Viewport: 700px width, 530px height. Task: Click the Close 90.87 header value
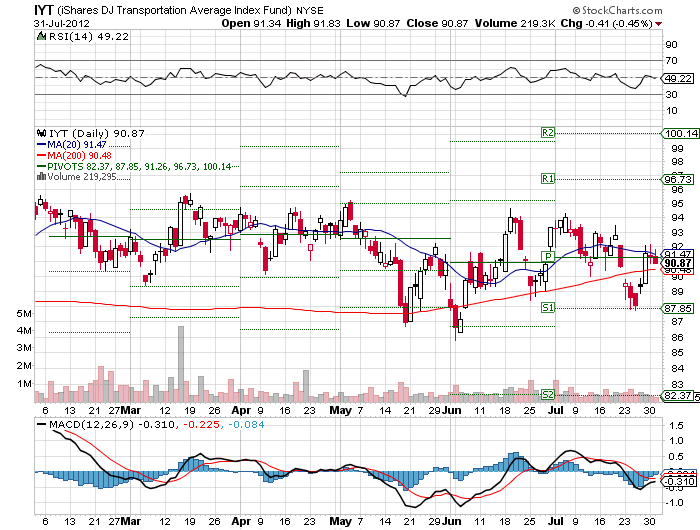(x=437, y=24)
